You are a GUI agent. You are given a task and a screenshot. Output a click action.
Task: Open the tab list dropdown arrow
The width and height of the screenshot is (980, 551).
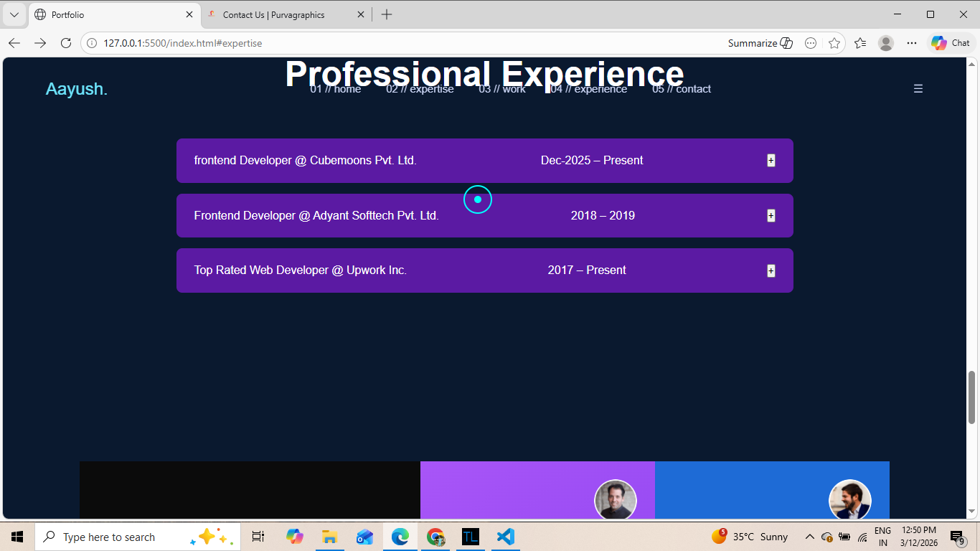(x=14, y=14)
